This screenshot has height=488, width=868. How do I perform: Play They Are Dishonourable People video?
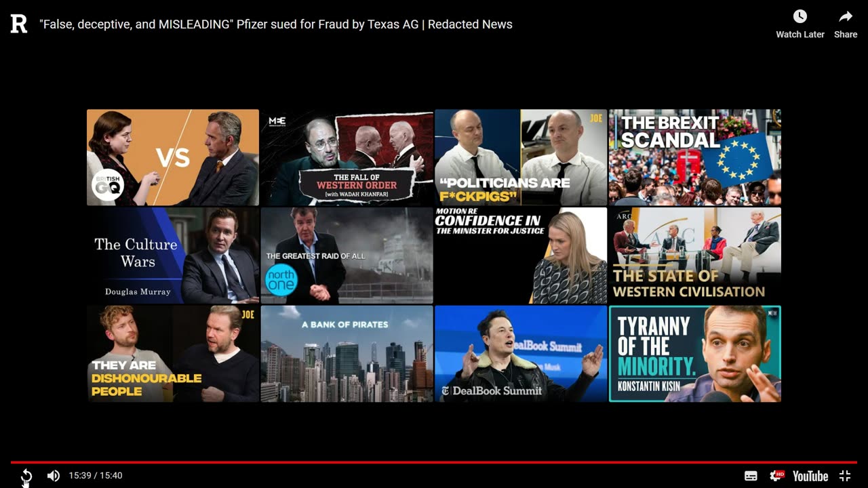173,354
